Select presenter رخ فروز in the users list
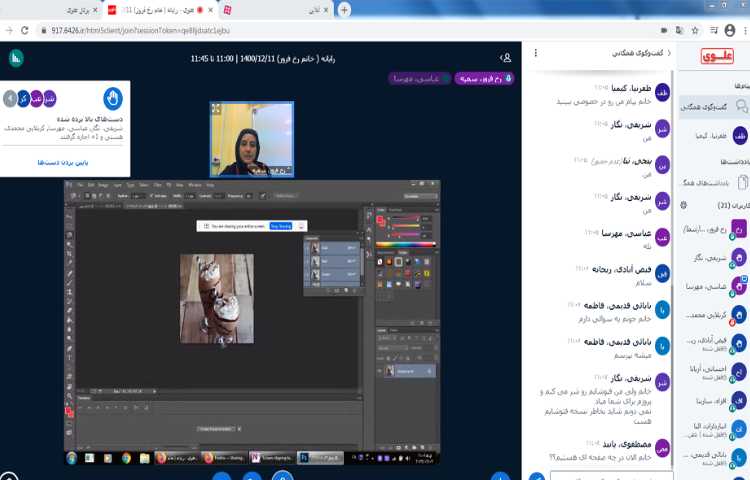Screen dimensions: 750x480 (714, 229)
